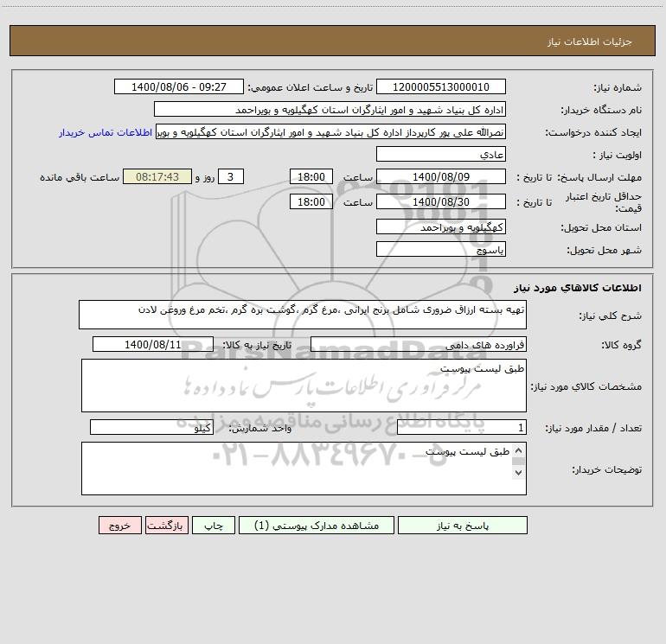Click the شماره نیاز field 1200005513000010
This screenshot has height=644, width=666.
click(x=441, y=86)
